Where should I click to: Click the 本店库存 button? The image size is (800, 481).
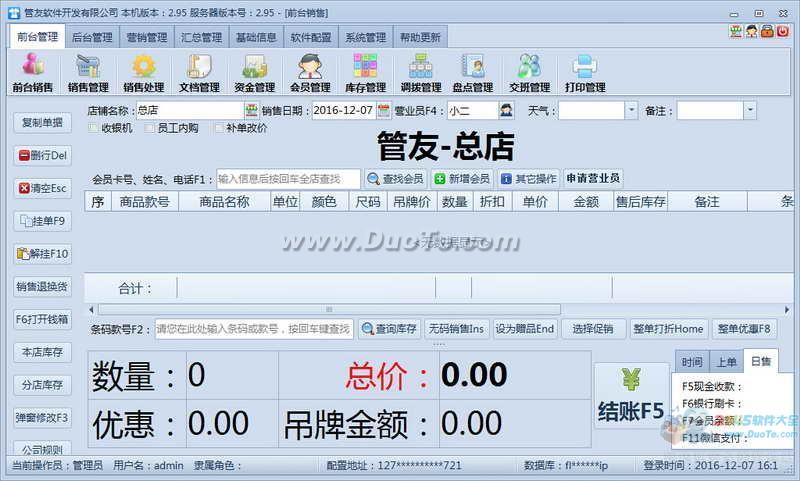coord(42,352)
